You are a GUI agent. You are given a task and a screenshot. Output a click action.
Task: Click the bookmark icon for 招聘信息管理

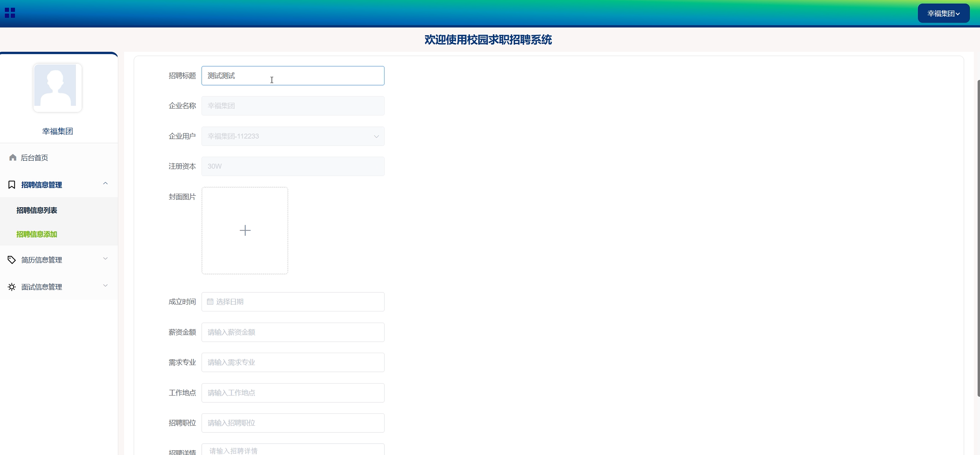[12, 185]
